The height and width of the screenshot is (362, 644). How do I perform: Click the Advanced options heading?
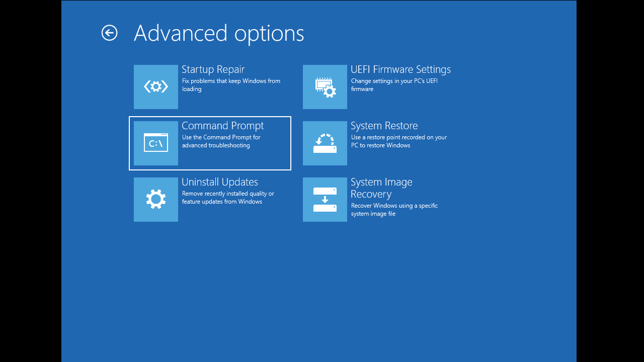pos(219,33)
